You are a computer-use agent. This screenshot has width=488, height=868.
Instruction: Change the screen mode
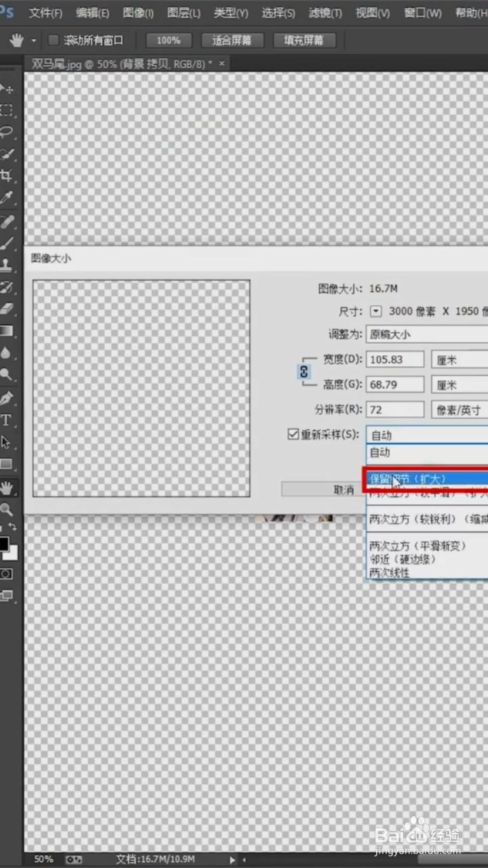tap(6, 595)
